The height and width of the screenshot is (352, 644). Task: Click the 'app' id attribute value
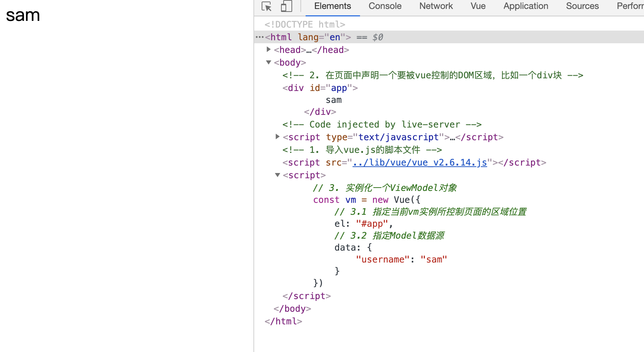point(339,88)
